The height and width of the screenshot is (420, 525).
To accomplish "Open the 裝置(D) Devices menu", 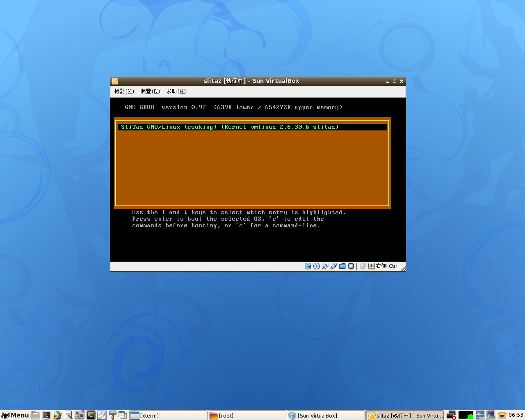I will tap(150, 91).
